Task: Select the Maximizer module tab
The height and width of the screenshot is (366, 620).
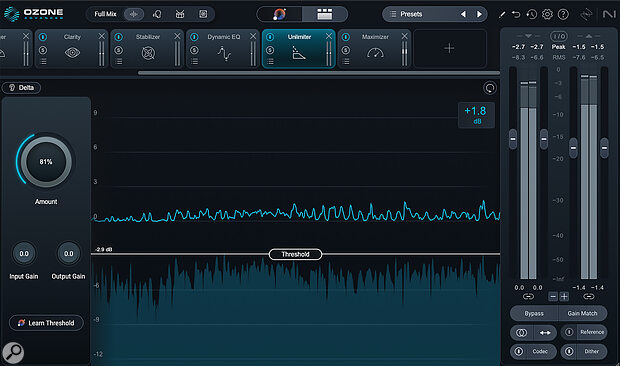Action: (x=375, y=49)
